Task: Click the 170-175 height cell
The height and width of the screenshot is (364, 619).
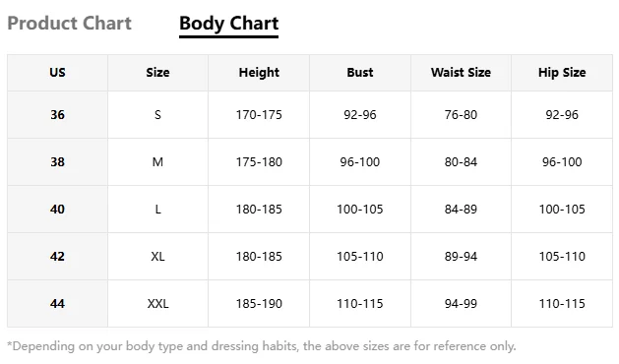Action: (x=259, y=115)
